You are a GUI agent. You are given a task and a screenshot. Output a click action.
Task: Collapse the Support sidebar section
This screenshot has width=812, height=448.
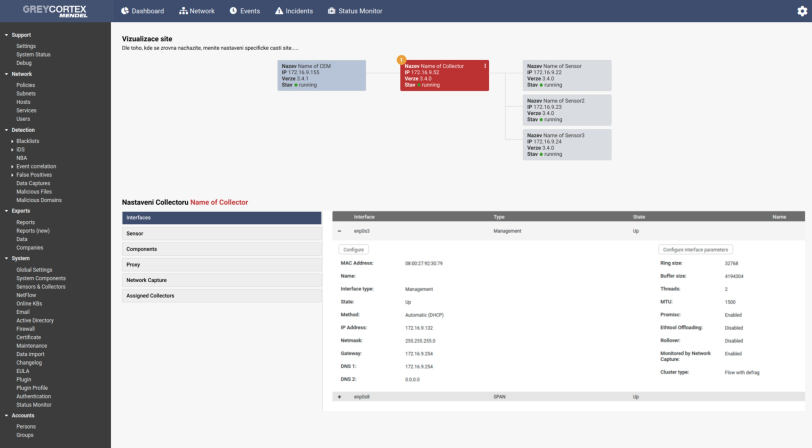(6, 35)
